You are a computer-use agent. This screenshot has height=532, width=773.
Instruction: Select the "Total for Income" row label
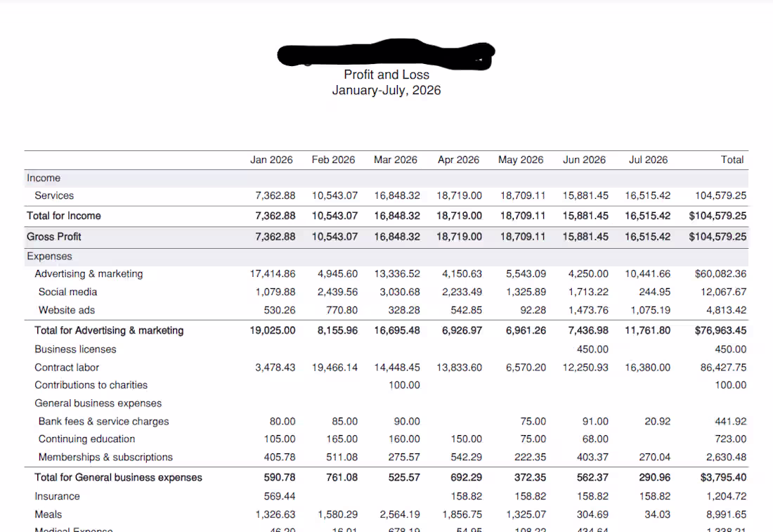(63, 216)
